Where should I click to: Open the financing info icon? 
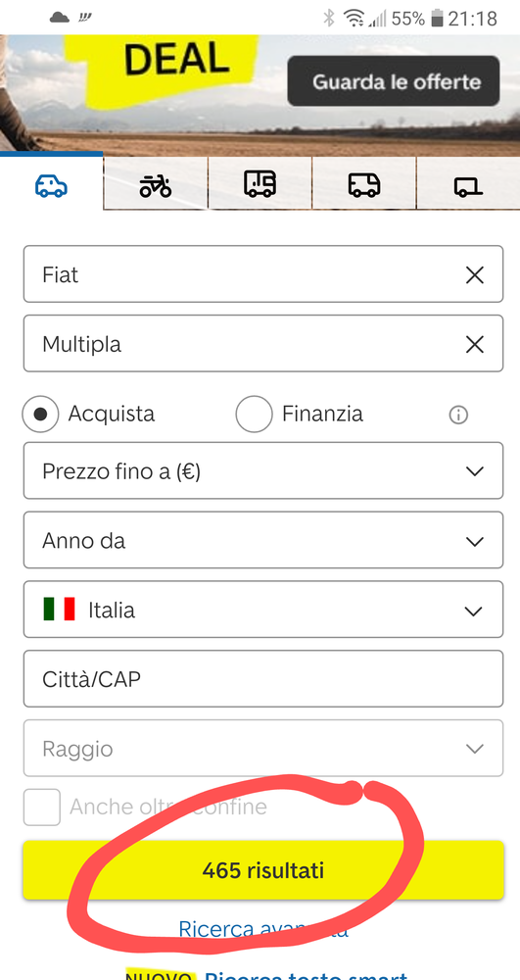(459, 415)
